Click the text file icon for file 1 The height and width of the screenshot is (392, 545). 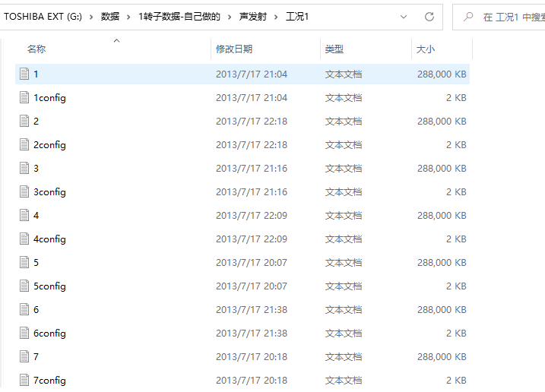click(24, 74)
